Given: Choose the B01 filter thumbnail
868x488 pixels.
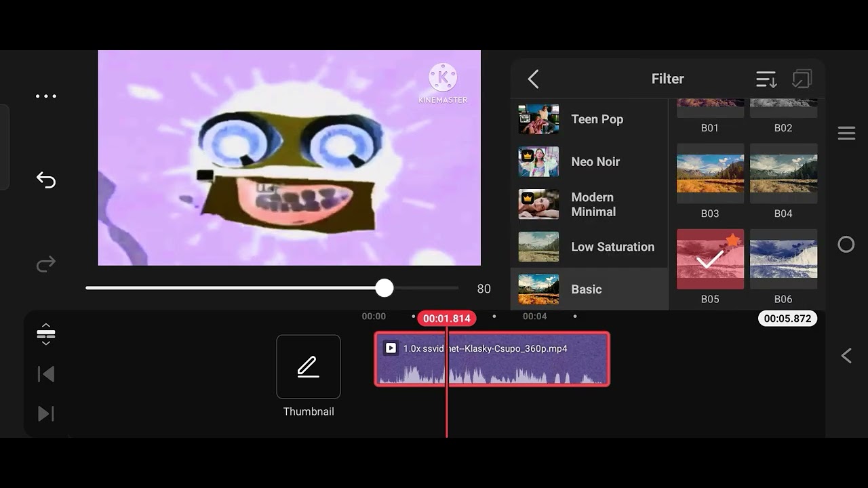Looking at the screenshot, I should (x=710, y=108).
